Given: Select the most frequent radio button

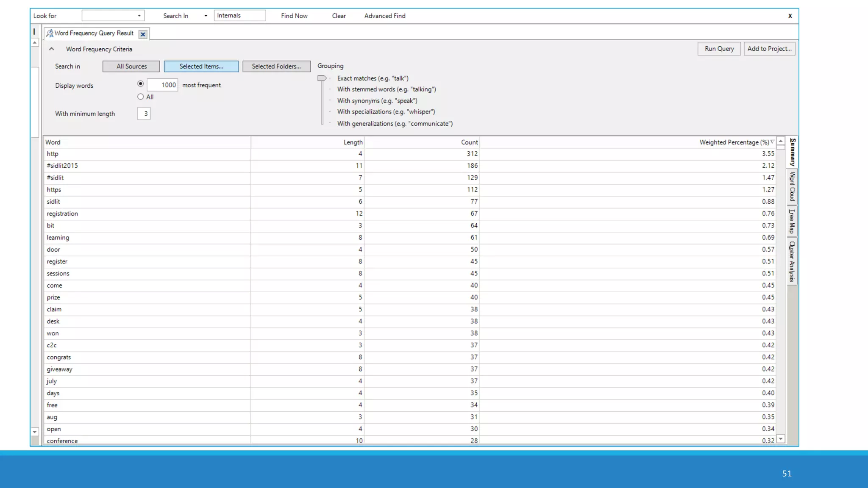Looking at the screenshot, I should click(141, 84).
